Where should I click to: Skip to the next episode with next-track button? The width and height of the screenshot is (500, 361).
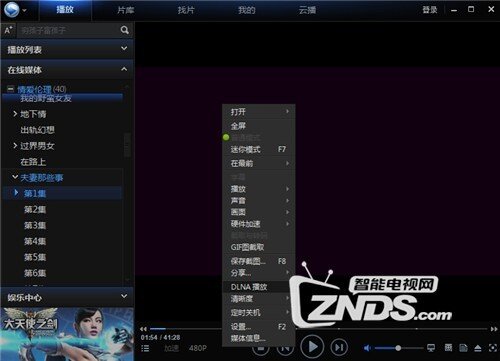pos(339,348)
